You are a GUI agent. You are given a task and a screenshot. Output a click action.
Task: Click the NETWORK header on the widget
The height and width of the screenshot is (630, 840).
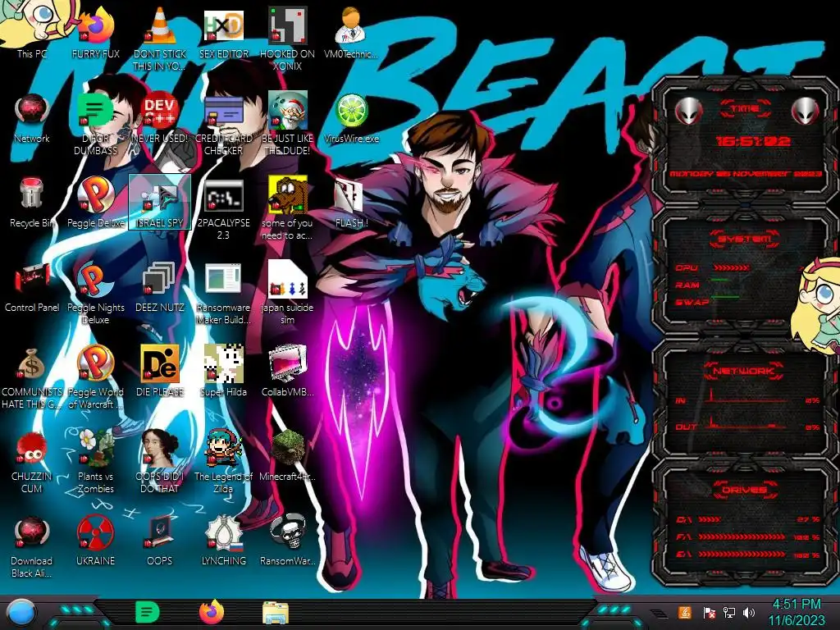tap(743, 371)
